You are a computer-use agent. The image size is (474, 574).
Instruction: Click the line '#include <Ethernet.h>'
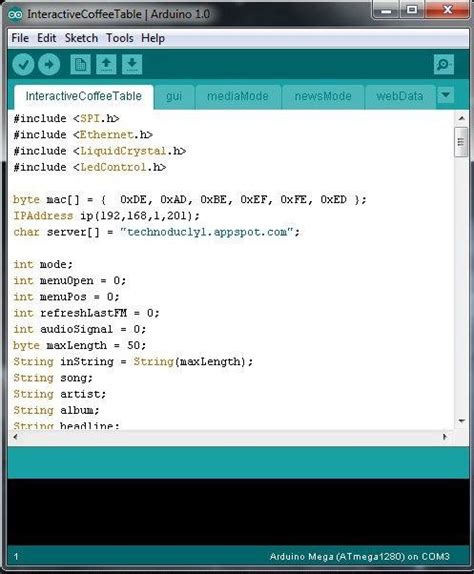[83, 135]
